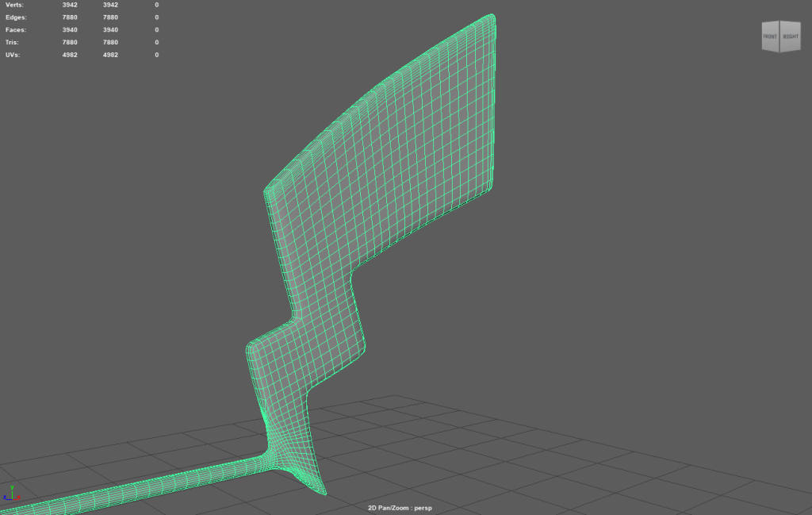Click the first 4982 value in the UVs row
812x515 pixels.
click(70, 55)
